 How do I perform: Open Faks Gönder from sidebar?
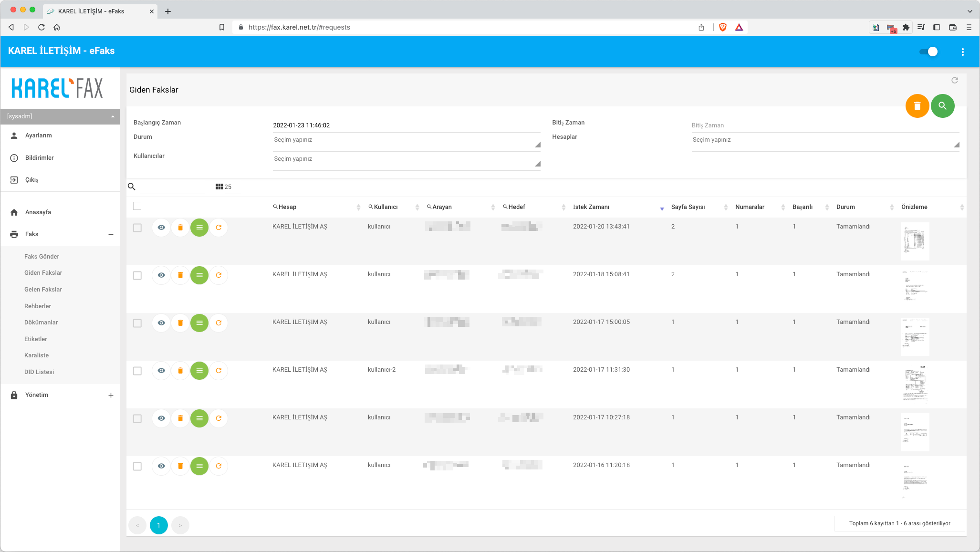click(x=42, y=256)
